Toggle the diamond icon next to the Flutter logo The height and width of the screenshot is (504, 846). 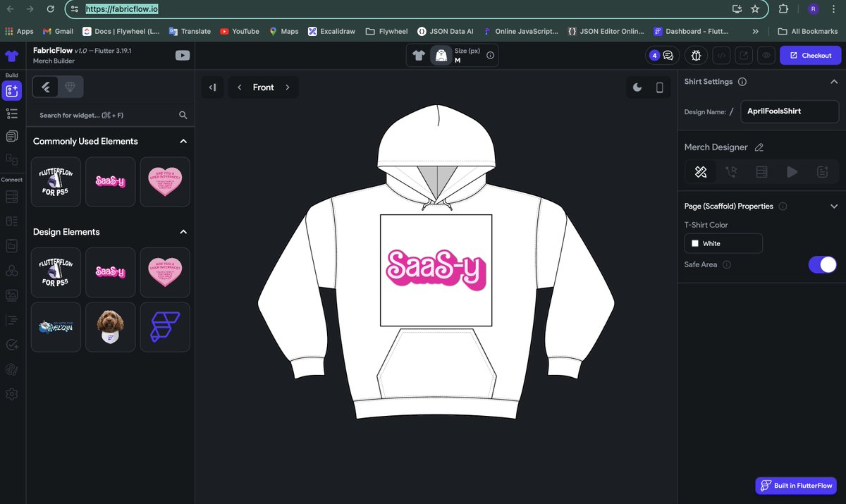click(x=68, y=86)
